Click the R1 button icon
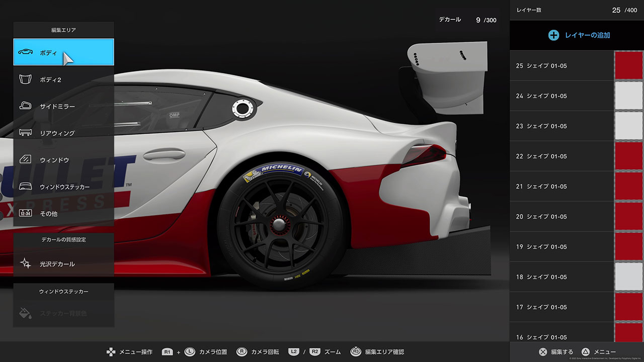Screen dimensions: 644x362 168,352
